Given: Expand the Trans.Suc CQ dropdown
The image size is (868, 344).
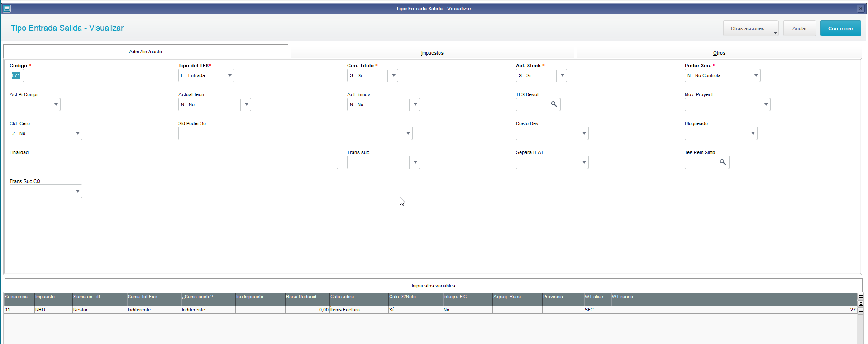Looking at the screenshot, I should pos(77,191).
